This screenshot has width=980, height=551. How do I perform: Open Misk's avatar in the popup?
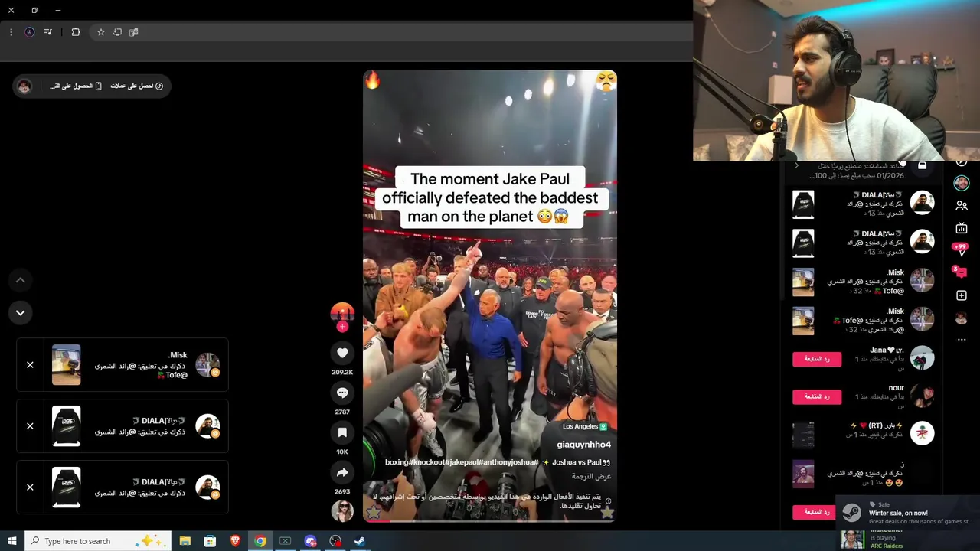(207, 365)
